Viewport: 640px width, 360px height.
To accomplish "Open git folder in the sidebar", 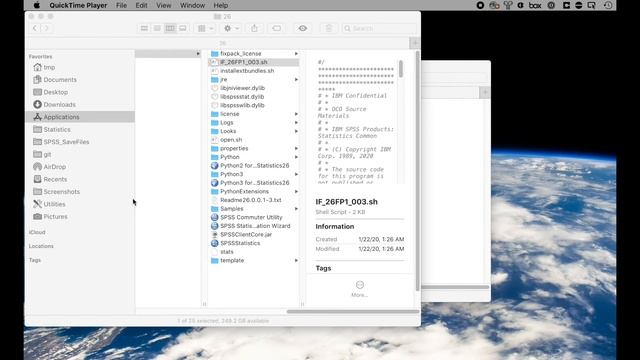I will pyautogui.click(x=47, y=154).
